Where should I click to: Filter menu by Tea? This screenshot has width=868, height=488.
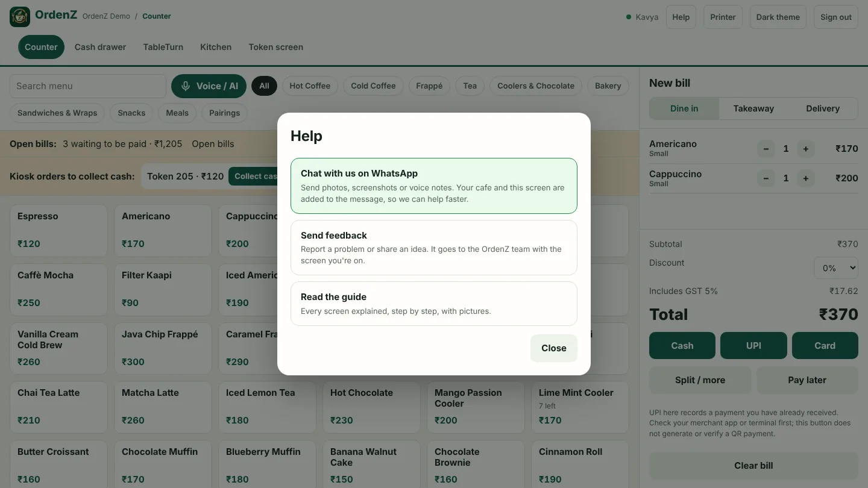click(470, 86)
